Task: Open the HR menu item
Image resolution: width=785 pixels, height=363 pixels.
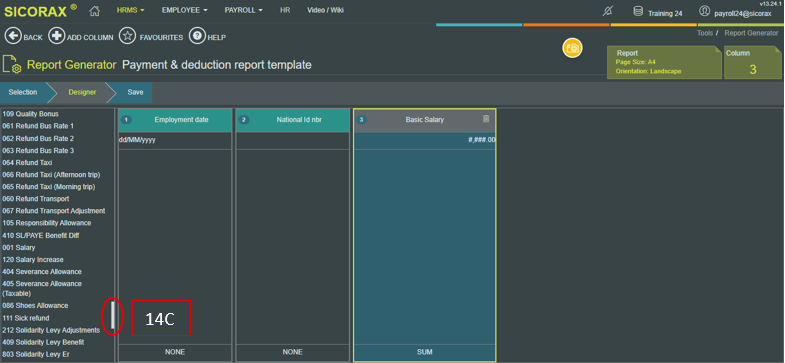Action: coord(285,11)
